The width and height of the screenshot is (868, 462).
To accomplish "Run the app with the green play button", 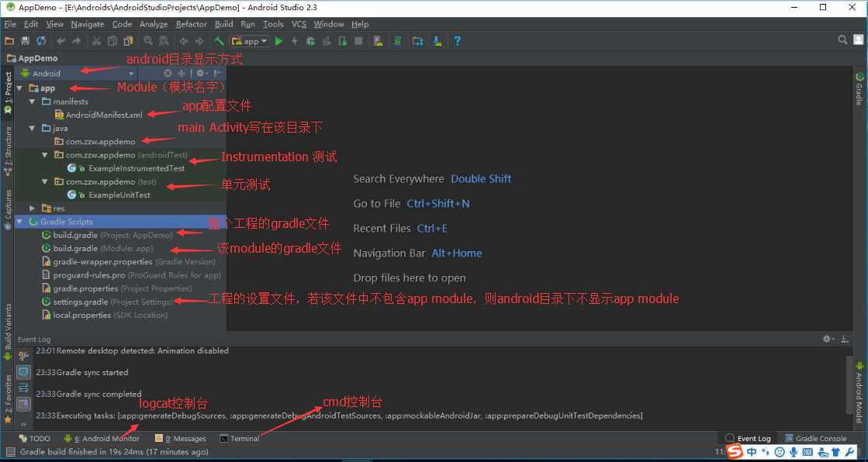I will click(x=279, y=41).
